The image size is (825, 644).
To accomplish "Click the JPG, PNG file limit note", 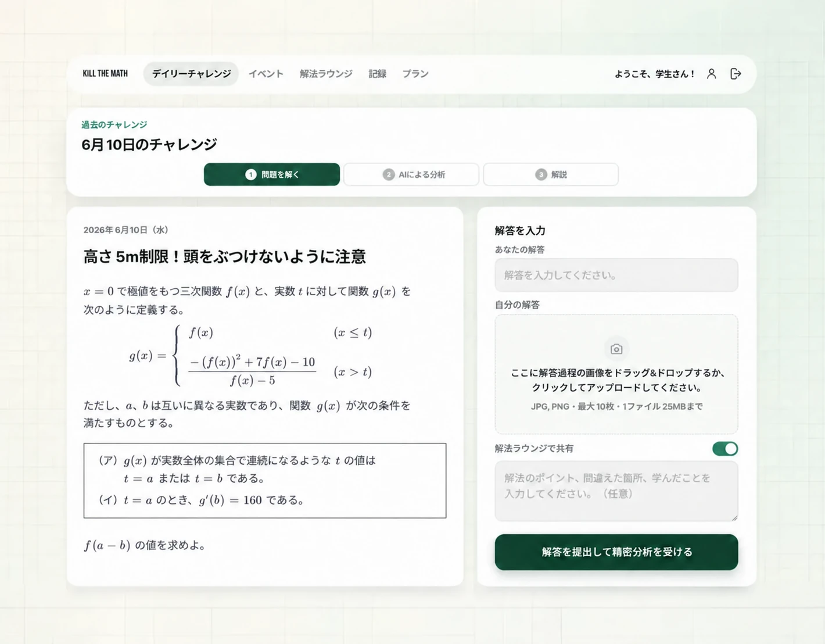I will pyautogui.click(x=616, y=406).
